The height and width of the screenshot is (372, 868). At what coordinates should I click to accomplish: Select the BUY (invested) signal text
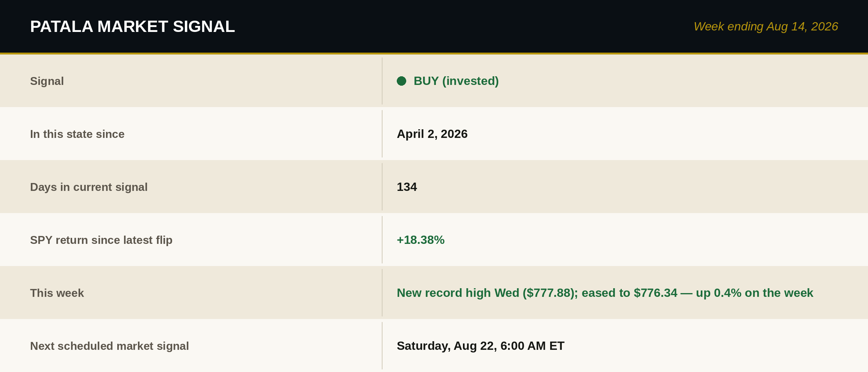456,81
